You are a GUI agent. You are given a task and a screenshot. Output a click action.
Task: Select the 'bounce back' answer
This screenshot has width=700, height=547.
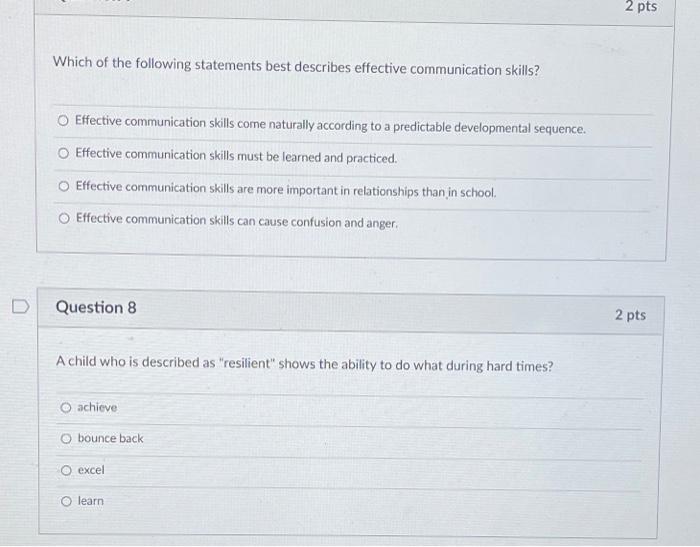click(66, 438)
